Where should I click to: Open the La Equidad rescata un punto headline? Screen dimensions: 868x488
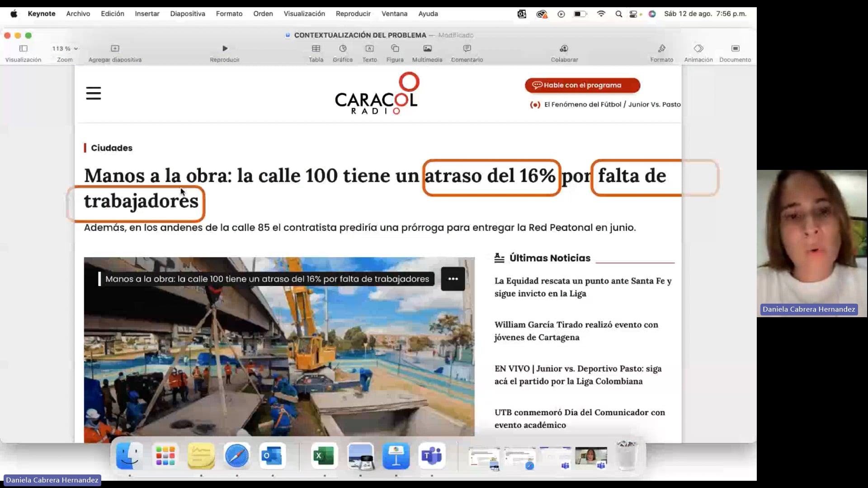click(583, 287)
